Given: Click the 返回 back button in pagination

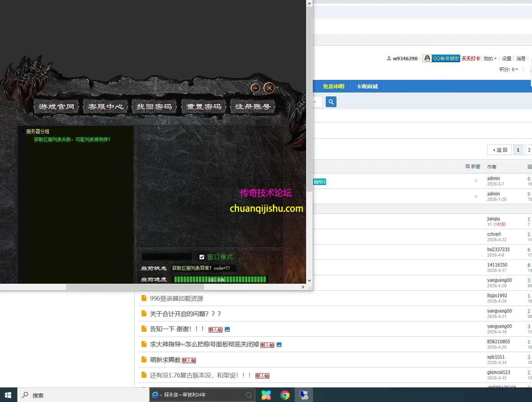Looking at the screenshot, I should pos(500,150).
